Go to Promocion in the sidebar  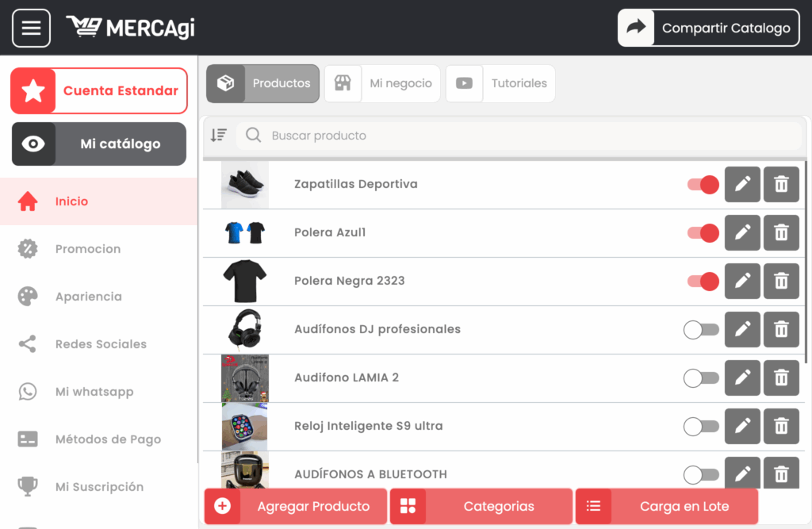point(87,249)
